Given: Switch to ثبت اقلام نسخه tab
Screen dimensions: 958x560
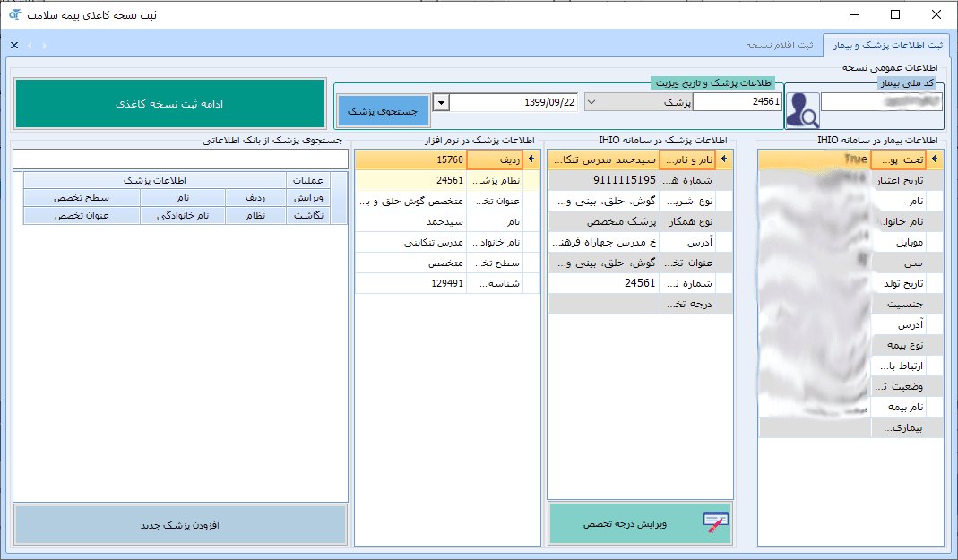Looking at the screenshot, I should 779,45.
